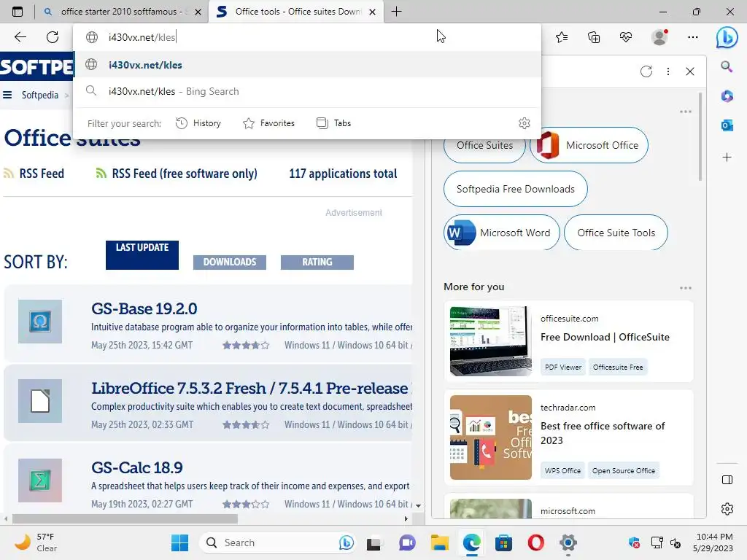Open the Outlook sidebar icon
Screen dimensions: 747x560
click(x=727, y=125)
